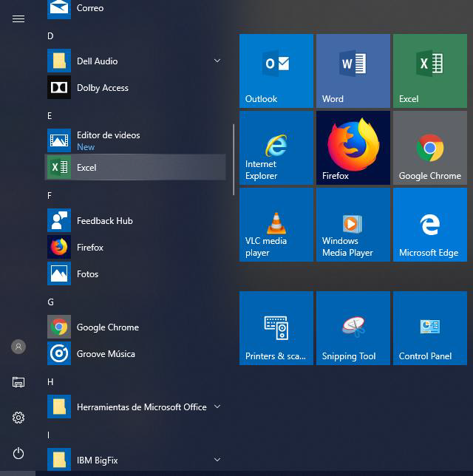Open the hamburger menu at top left
The height and width of the screenshot is (476, 473).
pos(18,18)
